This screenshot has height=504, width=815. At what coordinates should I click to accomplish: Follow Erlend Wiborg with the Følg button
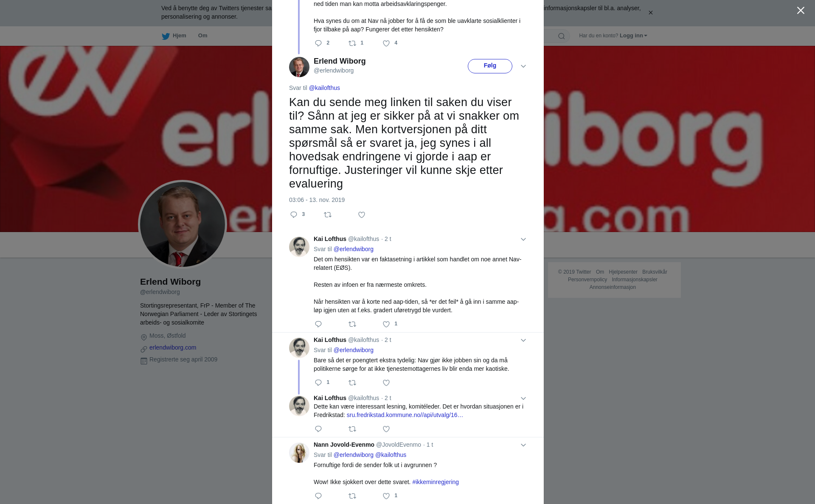tap(490, 66)
